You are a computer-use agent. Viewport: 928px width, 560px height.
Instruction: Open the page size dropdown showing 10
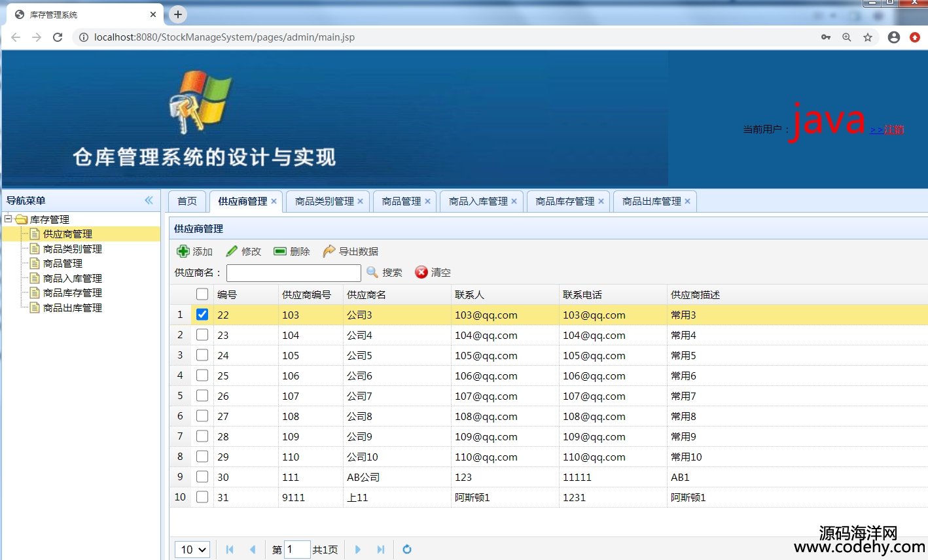192,550
